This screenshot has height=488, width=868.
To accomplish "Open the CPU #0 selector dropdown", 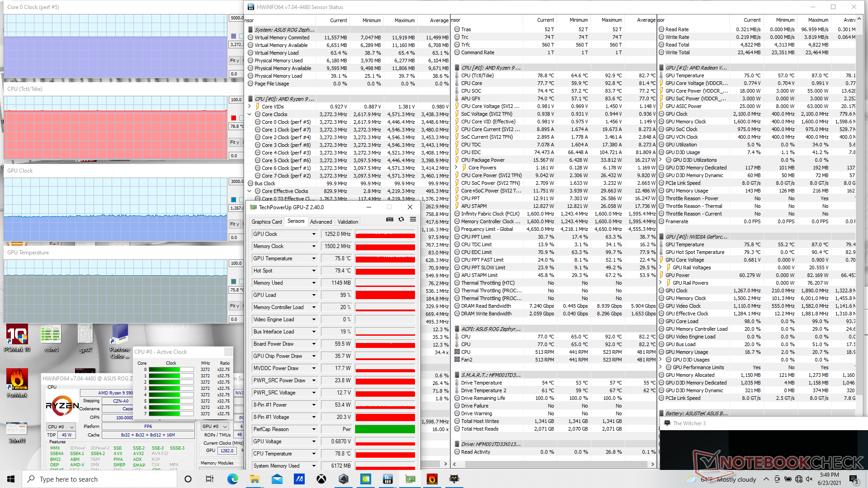I will pyautogui.click(x=61, y=427).
